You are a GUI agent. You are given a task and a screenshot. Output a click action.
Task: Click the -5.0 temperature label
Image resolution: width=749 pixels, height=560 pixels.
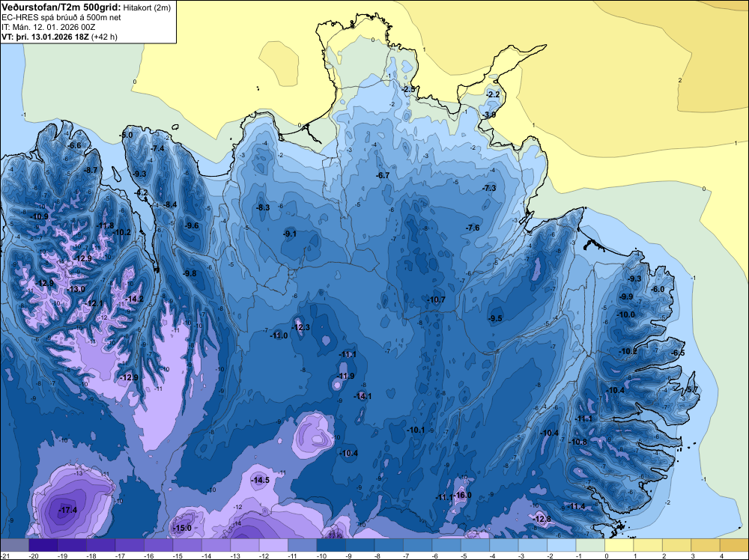click(x=126, y=136)
